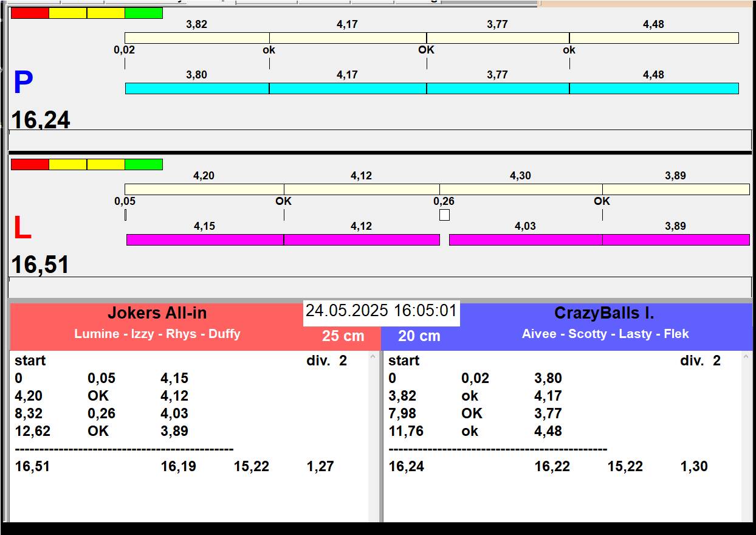Click the date and time stamp box
Viewport: 756px width, 535px height.
(x=381, y=311)
